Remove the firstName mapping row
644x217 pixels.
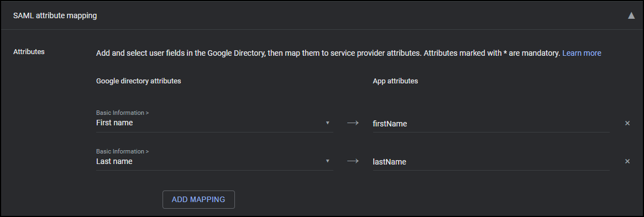(x=627, y=123)
